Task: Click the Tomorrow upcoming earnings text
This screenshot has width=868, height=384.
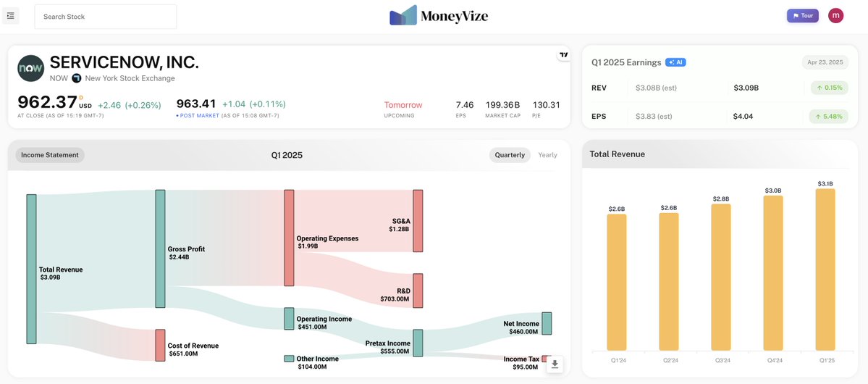Action: pyautogui.click(x=403, y=105)
